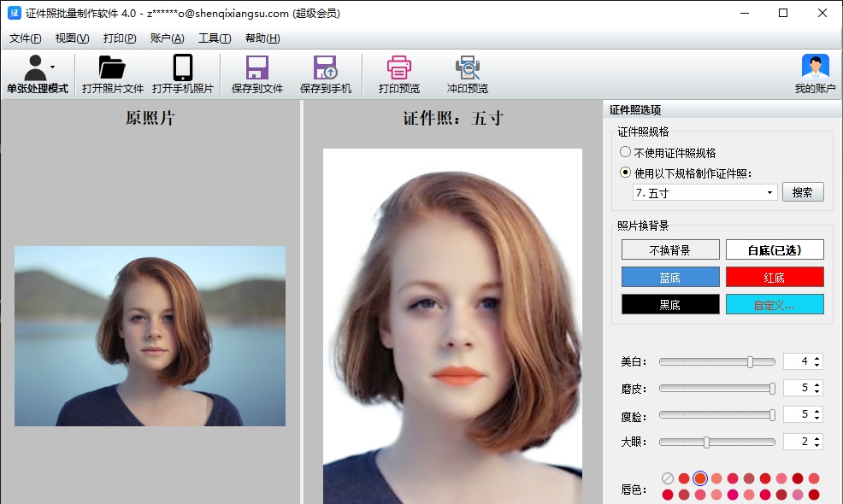Open the single photo processing mode icon
The image size is (843, 504).
(35, 68)
